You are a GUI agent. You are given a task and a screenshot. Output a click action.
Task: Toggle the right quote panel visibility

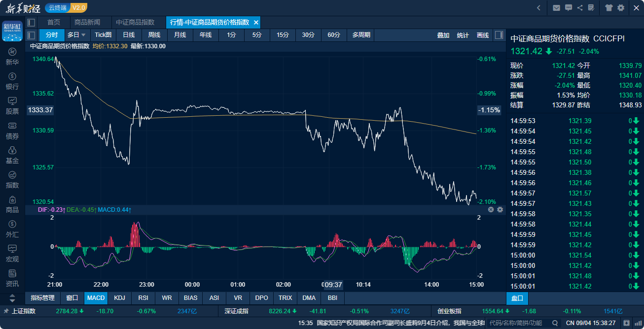[x=499, y=35]
